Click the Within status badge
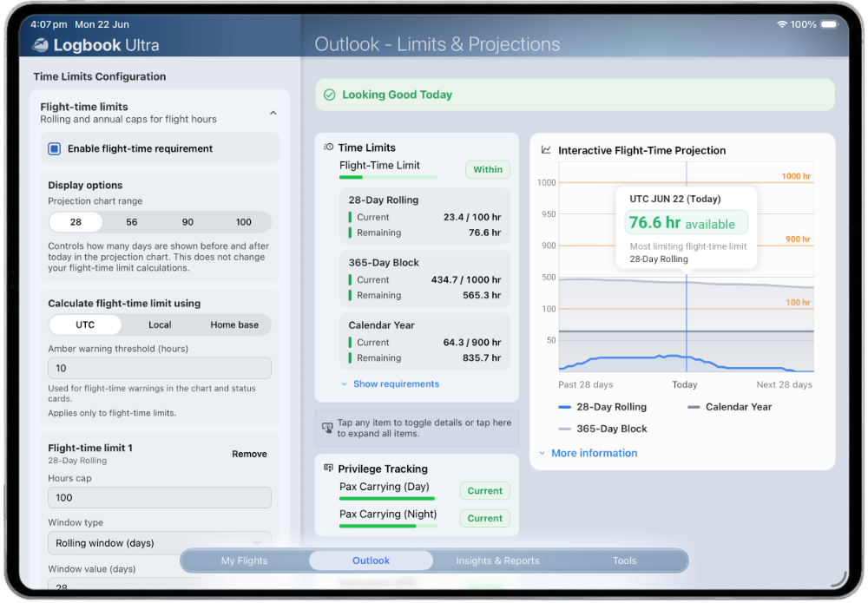 488,170
